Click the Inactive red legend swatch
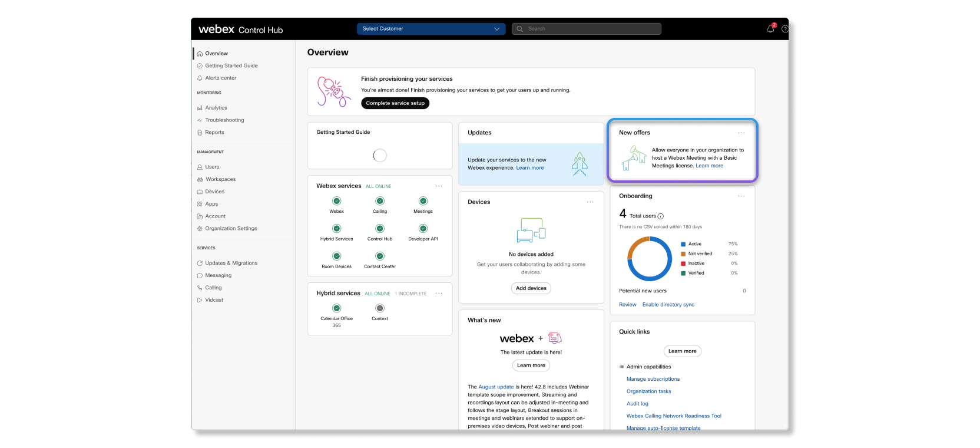The height and width of the screenshot is (448, 980). pyautogui.click(x=683, y=263)
